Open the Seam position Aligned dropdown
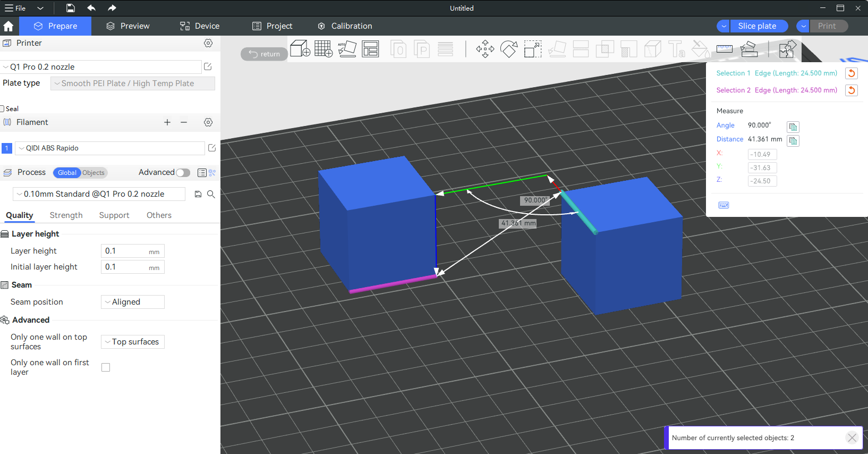 pyautogui.click(x=133, y=302)
